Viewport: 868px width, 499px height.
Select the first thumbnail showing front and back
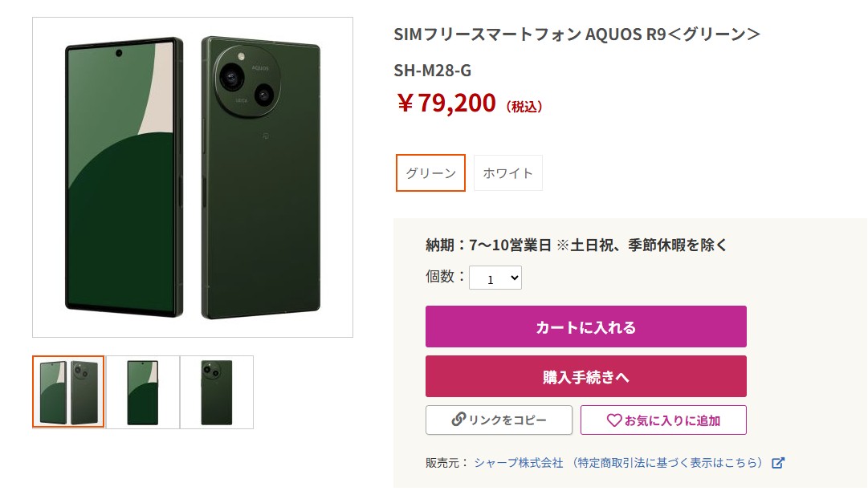click(x=68, y=392)
